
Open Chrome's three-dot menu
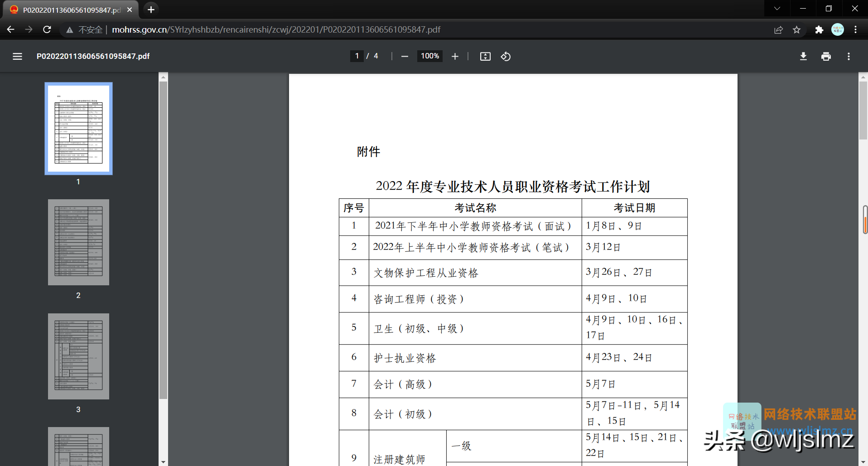click(855, 30)
